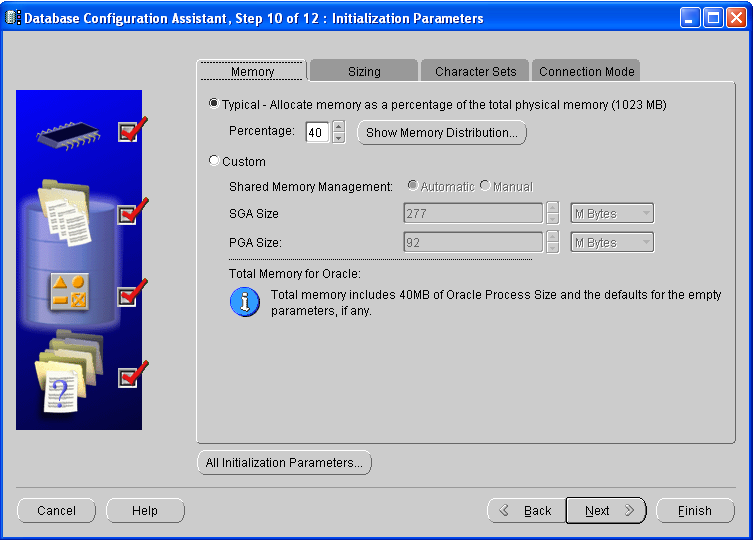
Task: Decrease the Percentage value with down arrow
Action: point(339,138)
